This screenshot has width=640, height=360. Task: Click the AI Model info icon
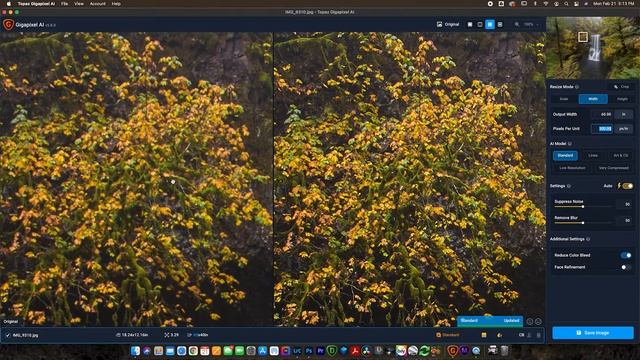point(570,144)
